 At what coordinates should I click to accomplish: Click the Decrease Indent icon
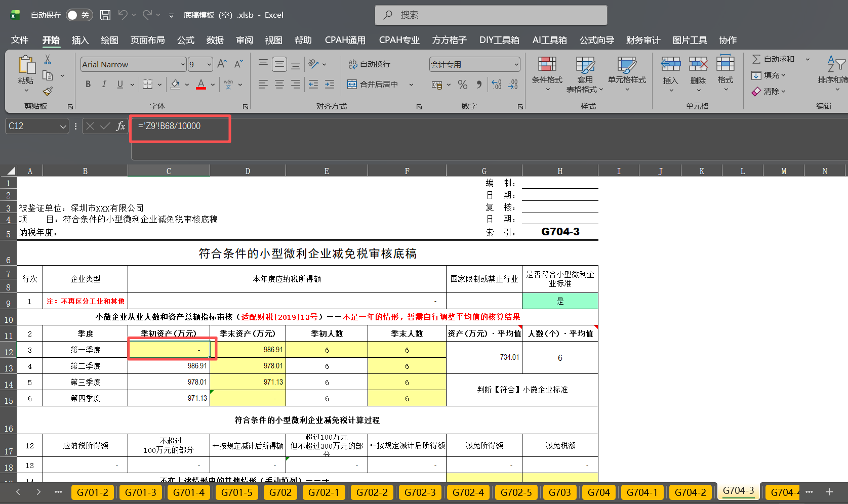click(313, 84)
